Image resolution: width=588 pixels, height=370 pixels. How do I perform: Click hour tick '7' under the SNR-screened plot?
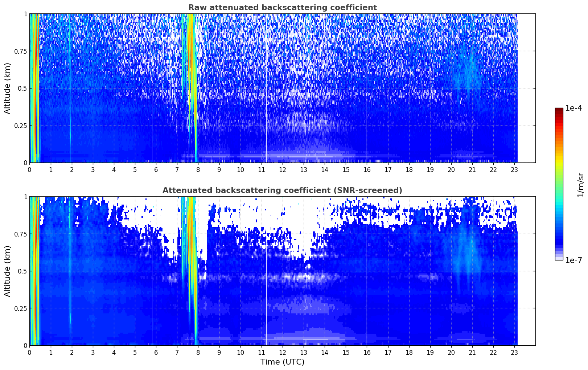click(x=177, y=352)
